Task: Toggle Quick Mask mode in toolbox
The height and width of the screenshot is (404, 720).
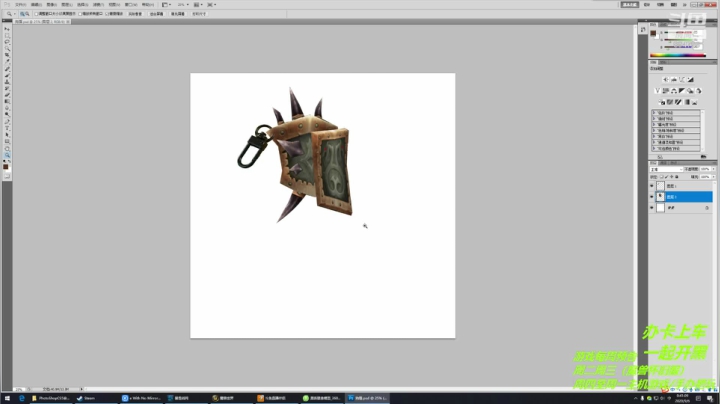Action: [x=7, y=175]
